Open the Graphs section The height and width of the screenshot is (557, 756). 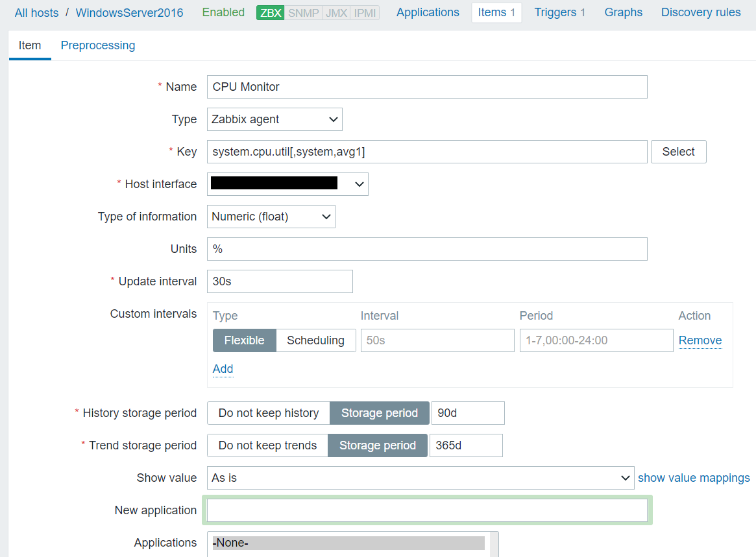click(x=624, y=12)
